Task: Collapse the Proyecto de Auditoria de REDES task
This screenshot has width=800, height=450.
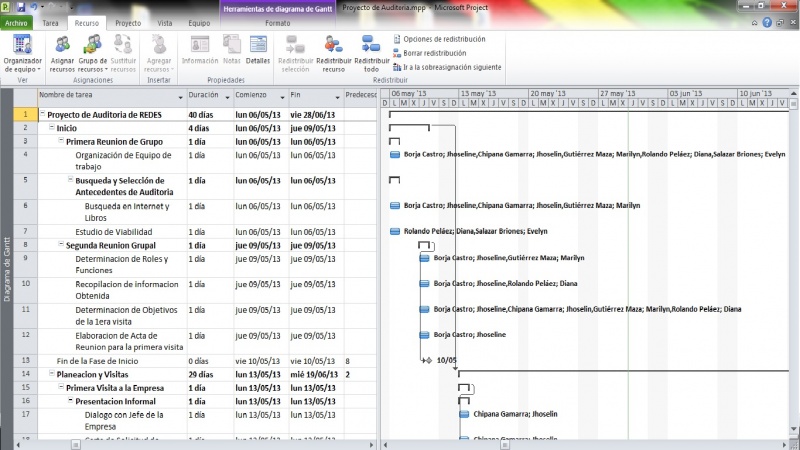Action: [x=42, y=115]
